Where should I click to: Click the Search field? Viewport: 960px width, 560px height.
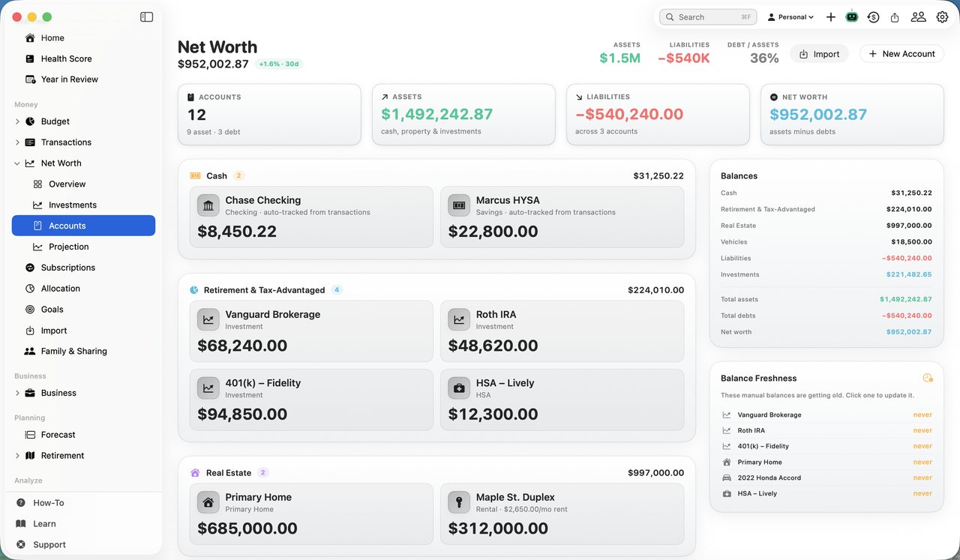[x=707, y=16]
